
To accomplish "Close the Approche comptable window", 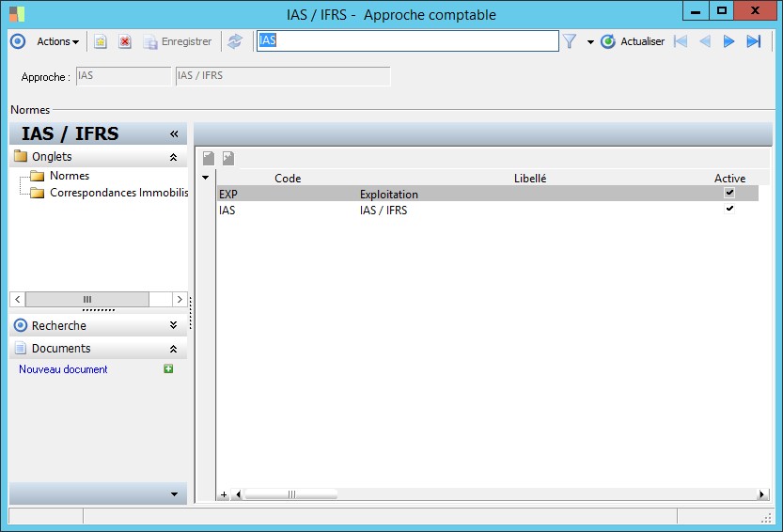I will tap(755, 10).
